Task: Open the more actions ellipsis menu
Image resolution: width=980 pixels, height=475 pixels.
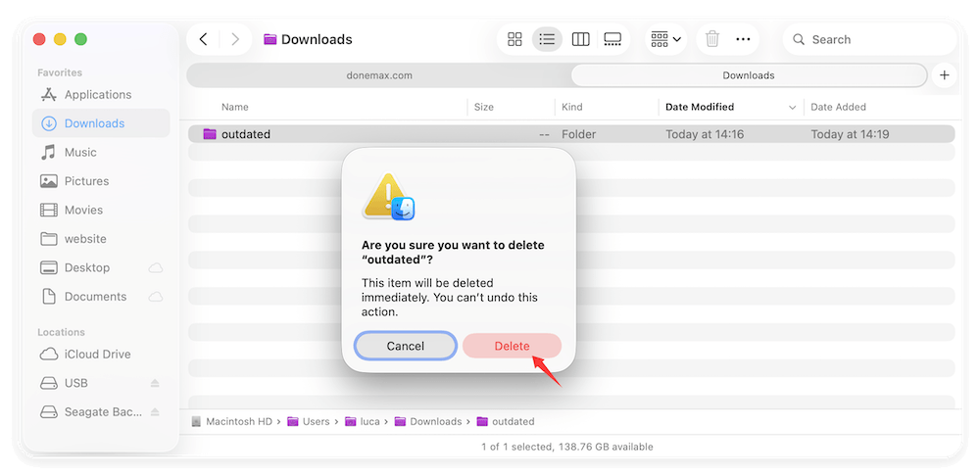Action: click(743, 39)
